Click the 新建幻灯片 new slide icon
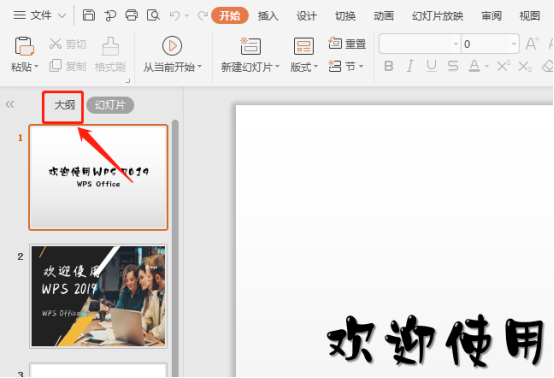The height and width of the screenshot is (378, 554). tap(251, 46)
